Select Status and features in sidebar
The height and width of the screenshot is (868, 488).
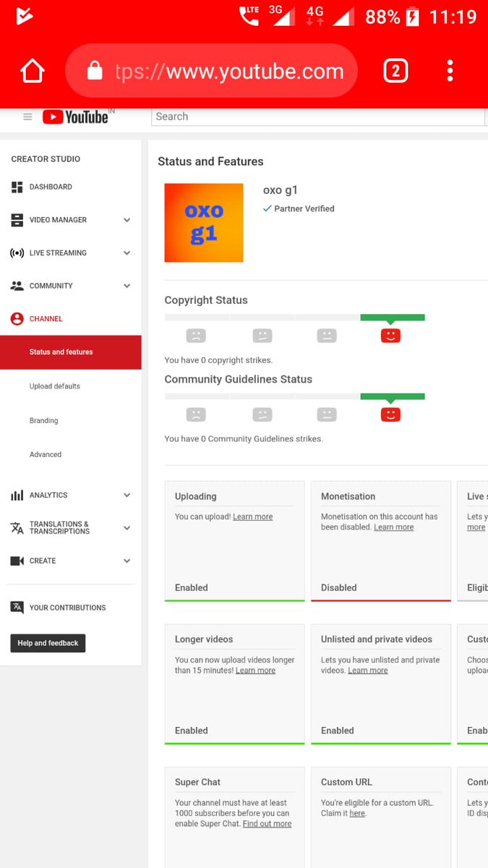click(71, 352)
